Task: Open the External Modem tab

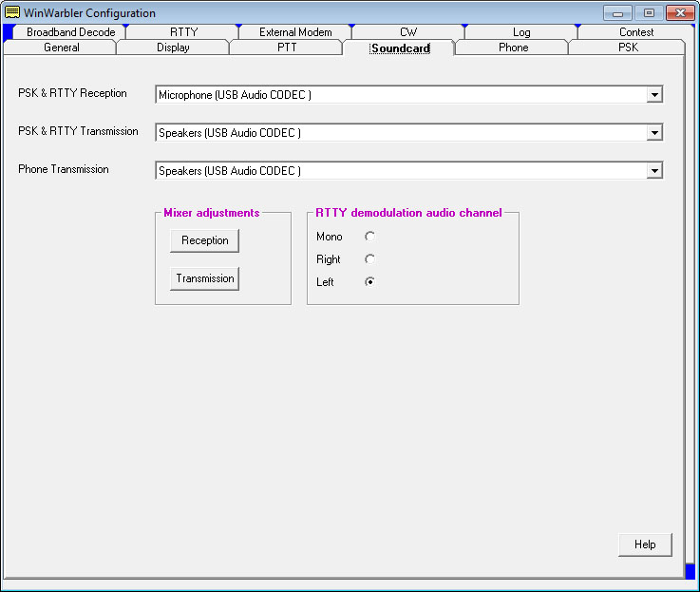Action: [295, 32]
